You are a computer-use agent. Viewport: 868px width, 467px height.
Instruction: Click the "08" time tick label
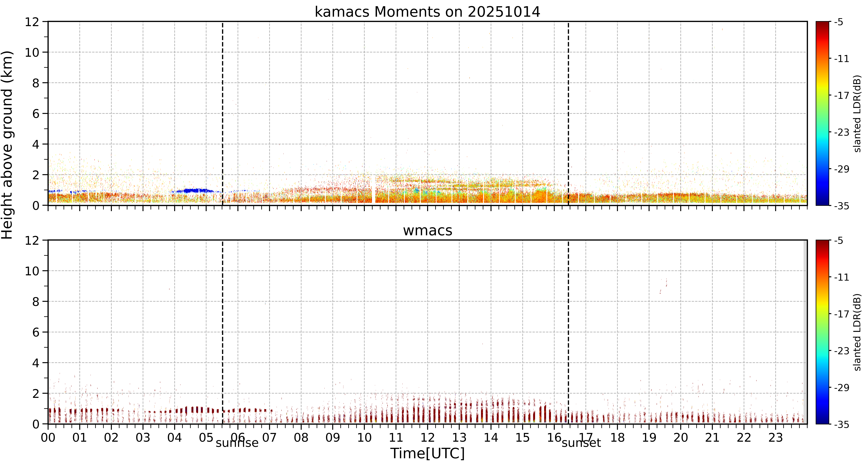coord(301,438)
